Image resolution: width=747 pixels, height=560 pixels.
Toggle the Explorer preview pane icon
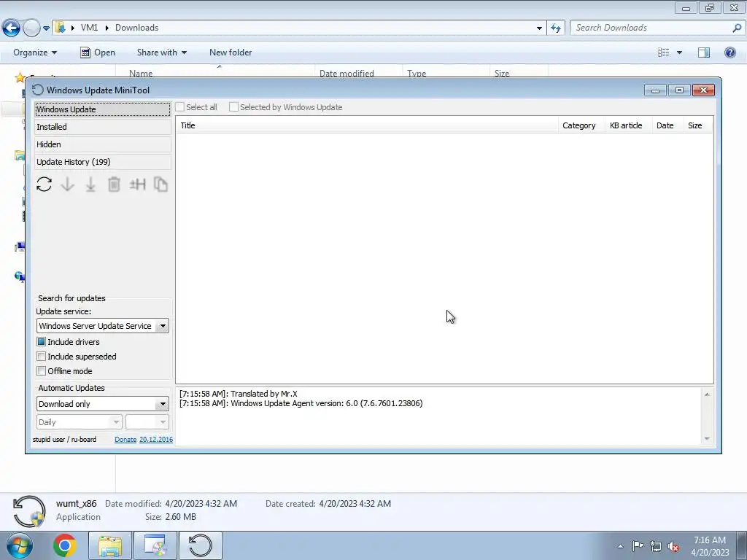pos(704,52)
